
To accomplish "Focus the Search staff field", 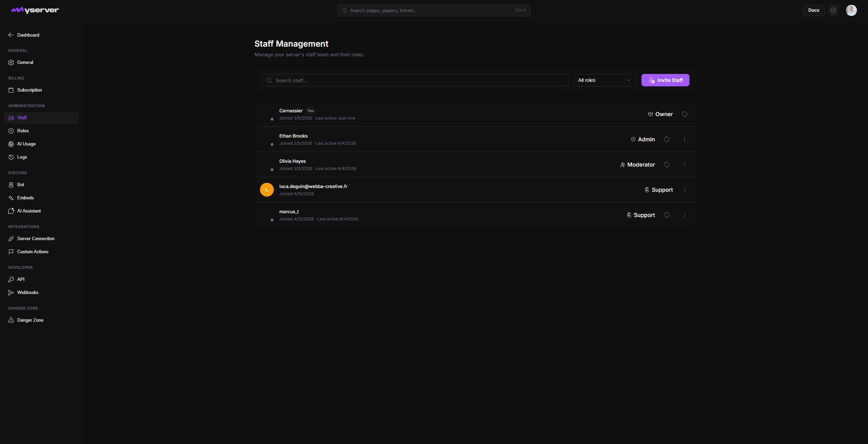I will (415, 80).
